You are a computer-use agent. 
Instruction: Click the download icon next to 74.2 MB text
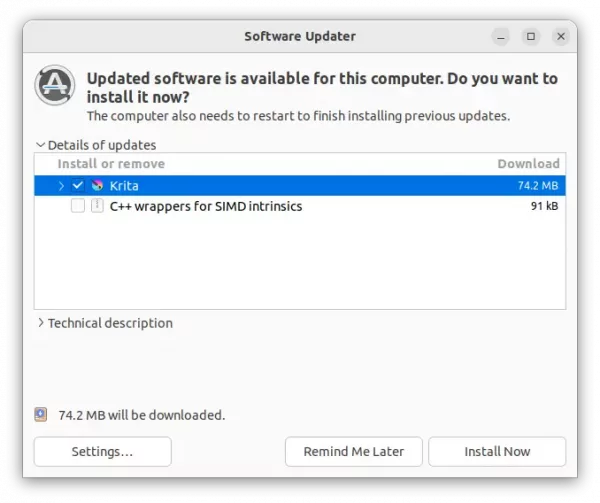[x=40, y=414]
